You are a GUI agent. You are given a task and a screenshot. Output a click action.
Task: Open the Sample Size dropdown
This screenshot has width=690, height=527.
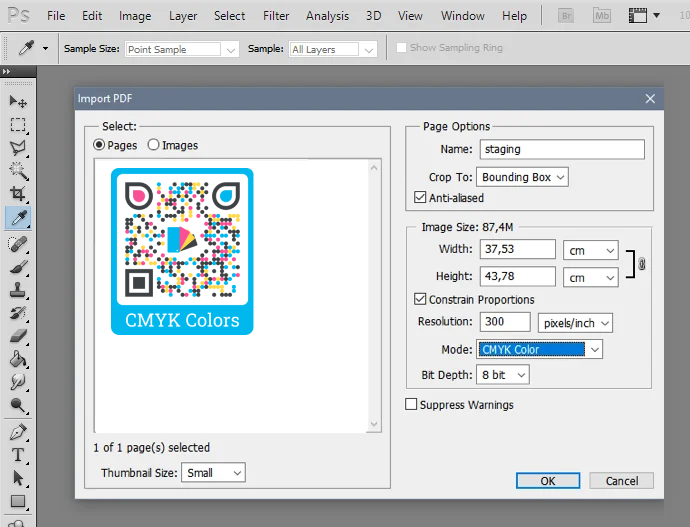pos(182,49)
